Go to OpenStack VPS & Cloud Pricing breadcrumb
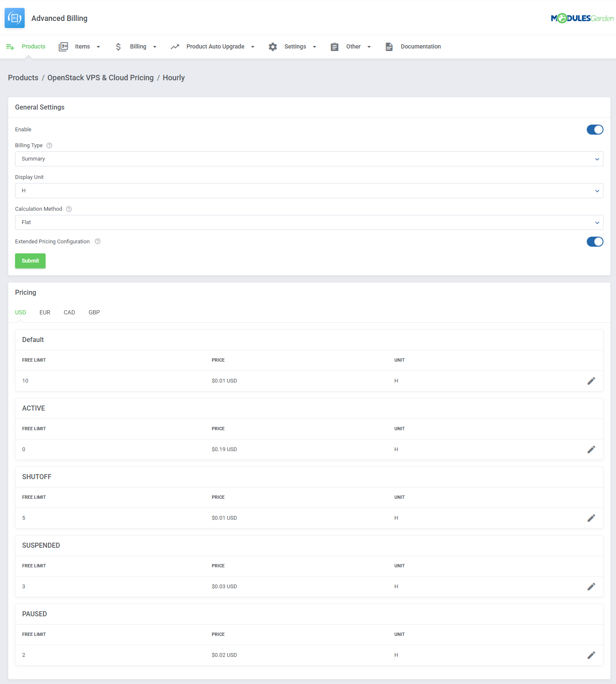 [x=100, y=78]
